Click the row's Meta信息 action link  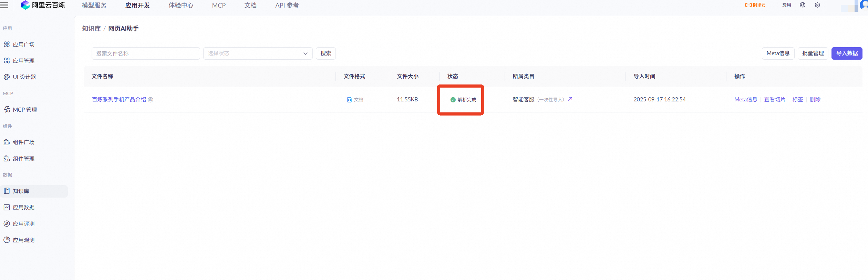[746, 99]
